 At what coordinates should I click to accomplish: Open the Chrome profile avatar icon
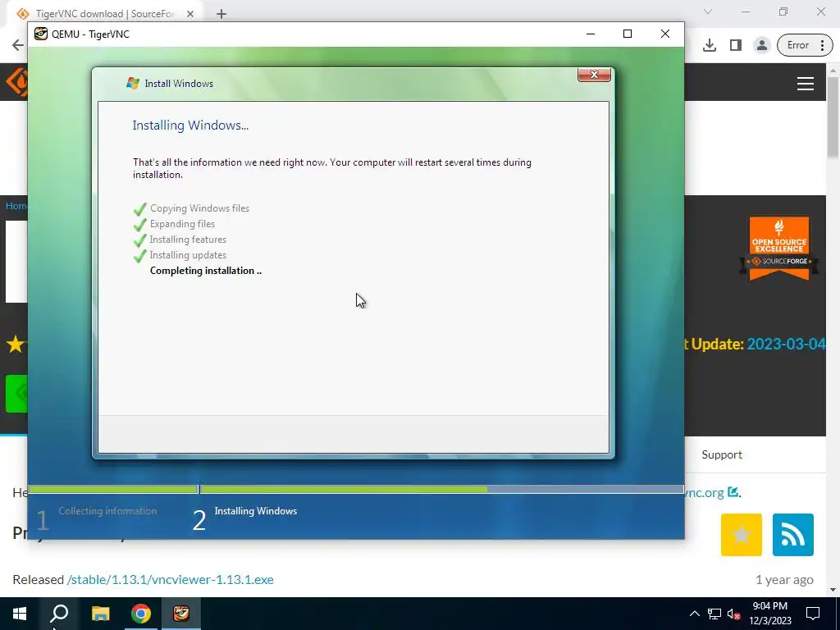click(x=761, y=45)
